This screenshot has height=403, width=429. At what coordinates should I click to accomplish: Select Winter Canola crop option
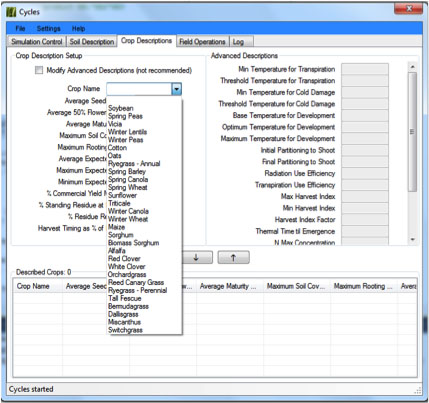(x=128, y=211)
